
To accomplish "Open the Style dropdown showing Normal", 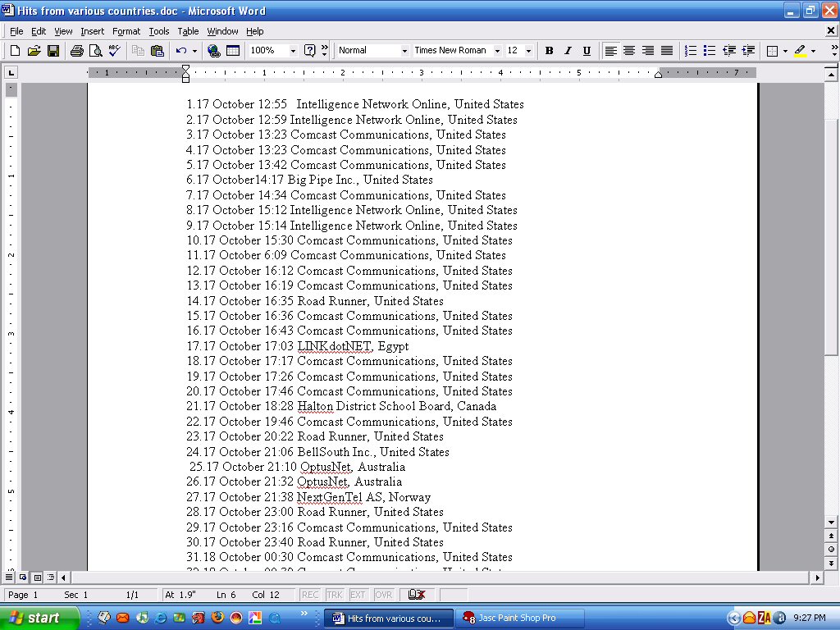I will click(404, 51).
